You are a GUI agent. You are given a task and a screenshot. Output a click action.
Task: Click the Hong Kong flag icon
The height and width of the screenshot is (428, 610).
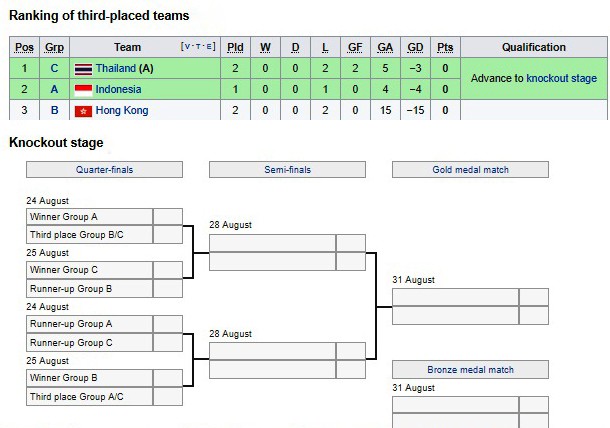click(x=83, y=111)
